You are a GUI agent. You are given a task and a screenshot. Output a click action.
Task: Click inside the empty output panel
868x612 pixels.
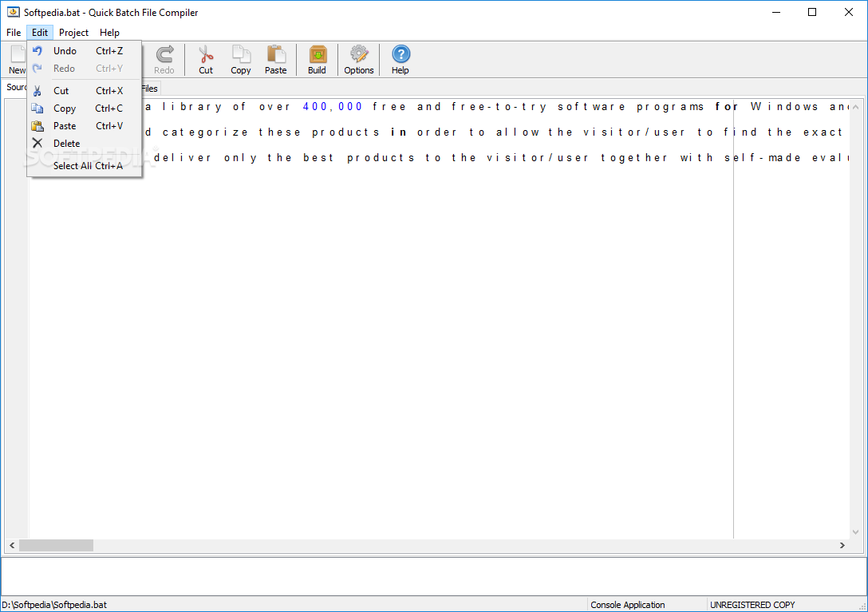[x=433, y=577]
